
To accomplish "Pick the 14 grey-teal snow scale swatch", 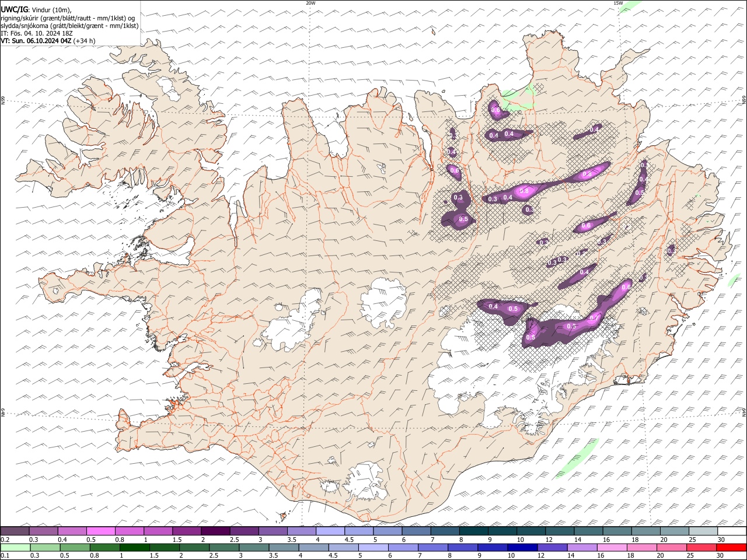I will click(588, 531).
